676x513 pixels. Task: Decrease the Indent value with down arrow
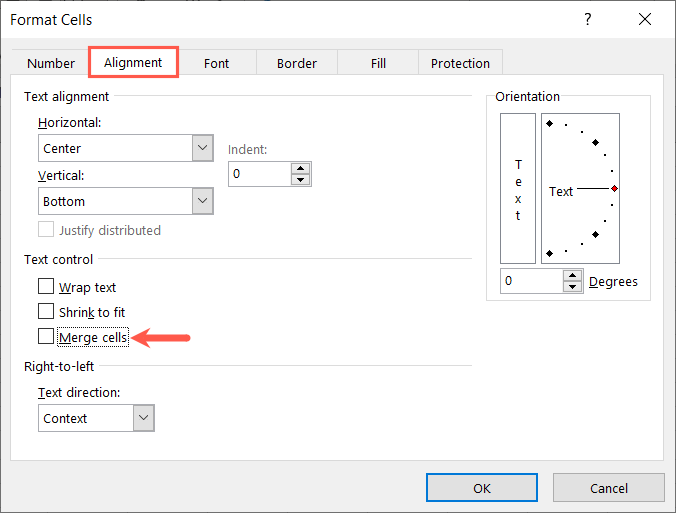click(301, 180)
